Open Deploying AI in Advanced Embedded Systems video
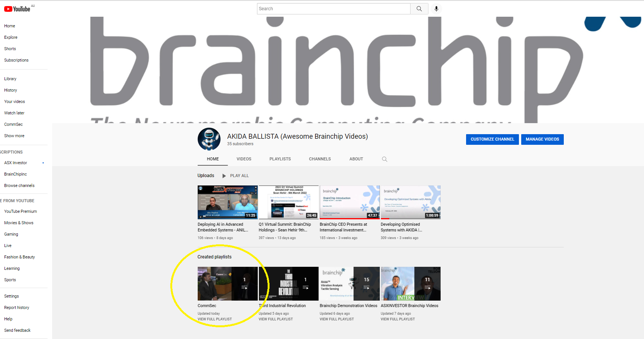 tap(227, 202)
